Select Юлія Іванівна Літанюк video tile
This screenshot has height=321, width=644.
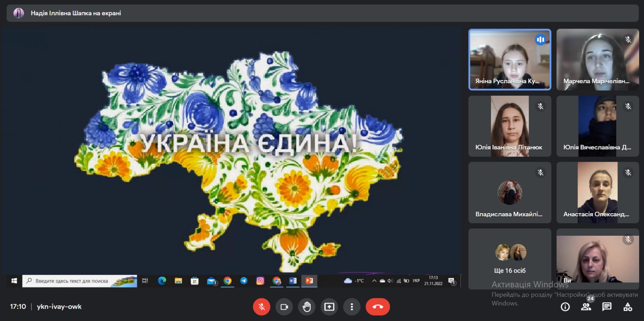(x=510, y=126)
